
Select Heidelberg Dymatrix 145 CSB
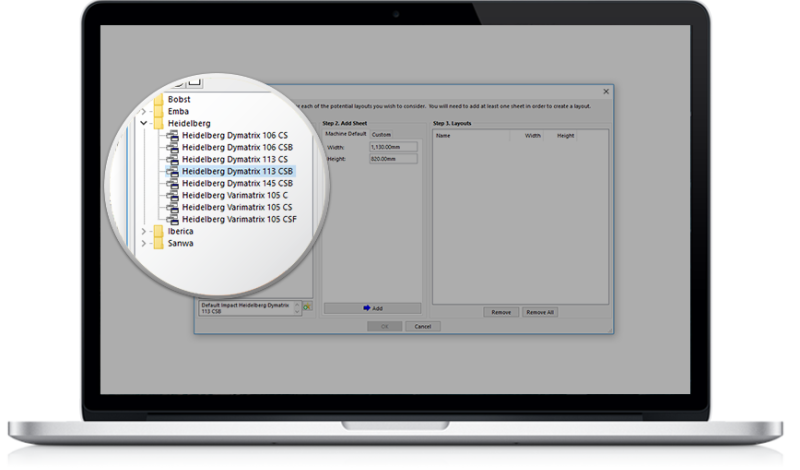tap(237, 183)
